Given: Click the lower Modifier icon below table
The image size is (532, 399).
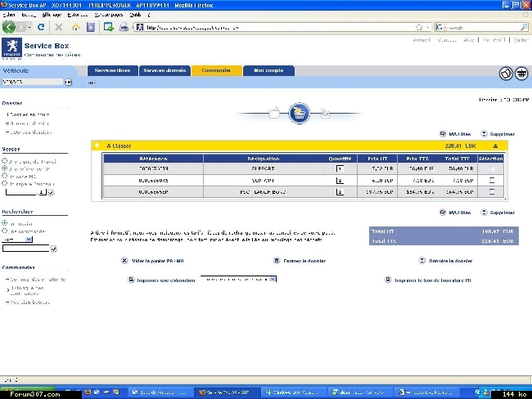Looking at the screenshot, I should point(443,213).
